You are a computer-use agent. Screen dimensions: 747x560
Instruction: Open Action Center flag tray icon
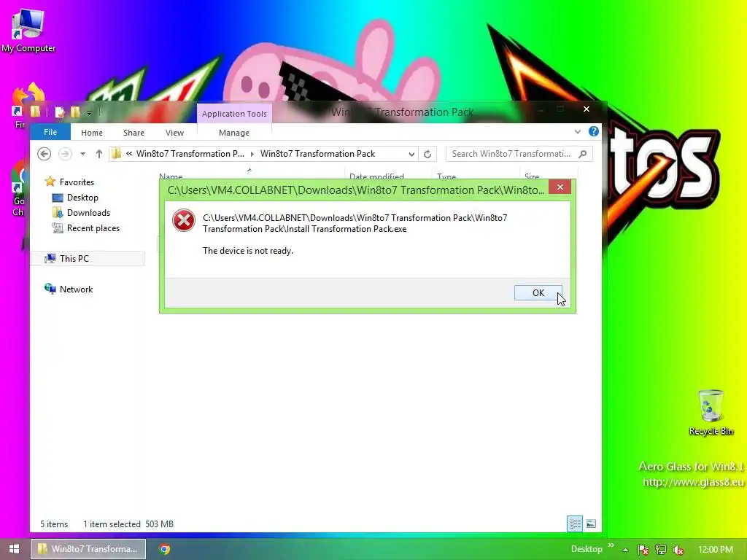click(643, 550)
